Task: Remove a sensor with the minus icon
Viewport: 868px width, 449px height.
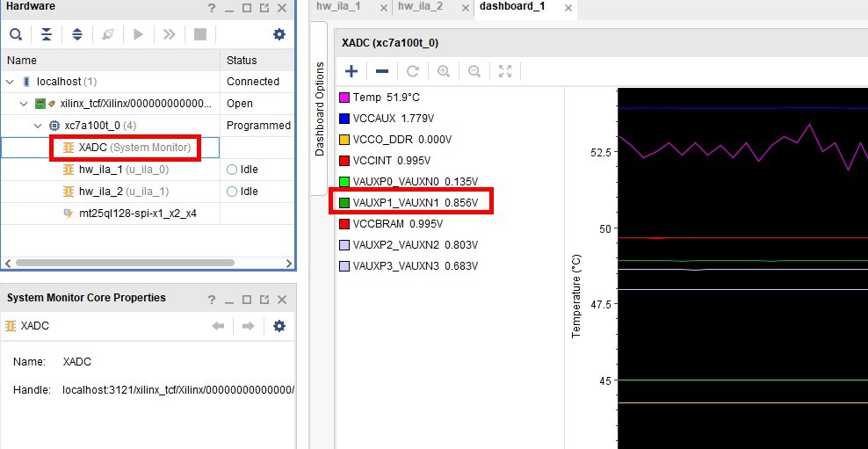Action: (x=382, y=71)
